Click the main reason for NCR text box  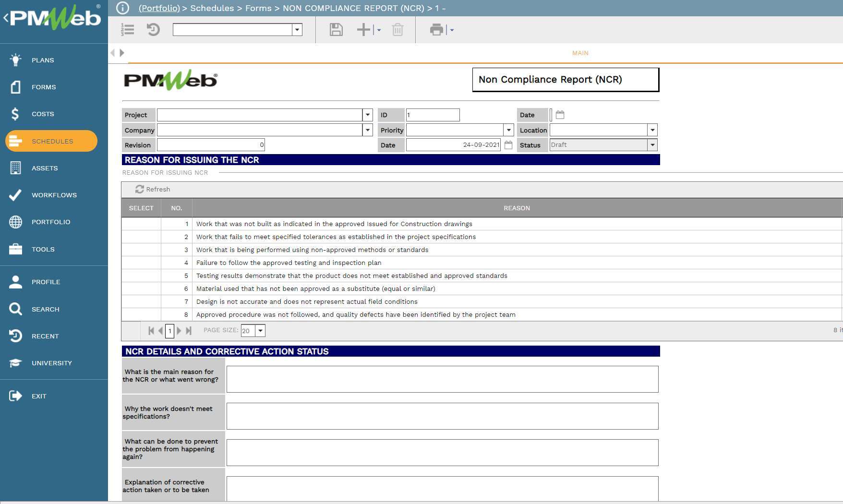point(442,379)
